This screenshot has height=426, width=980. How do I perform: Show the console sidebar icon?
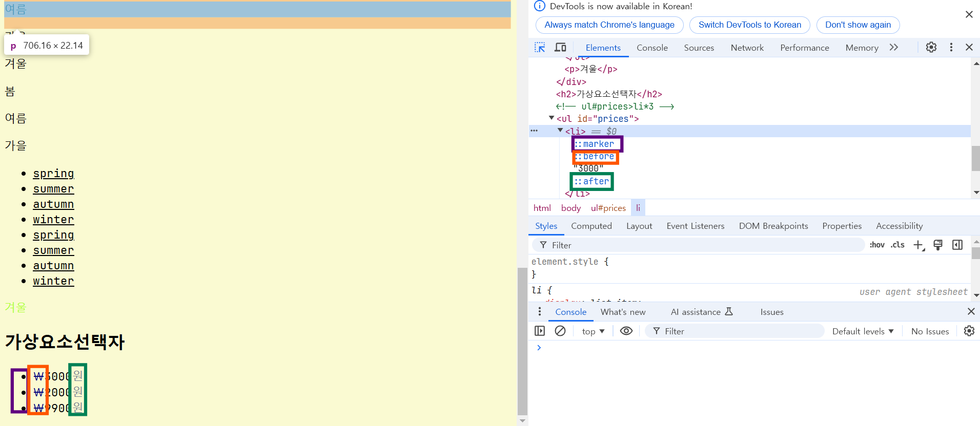pyautogui.click(x=540, y=331)
